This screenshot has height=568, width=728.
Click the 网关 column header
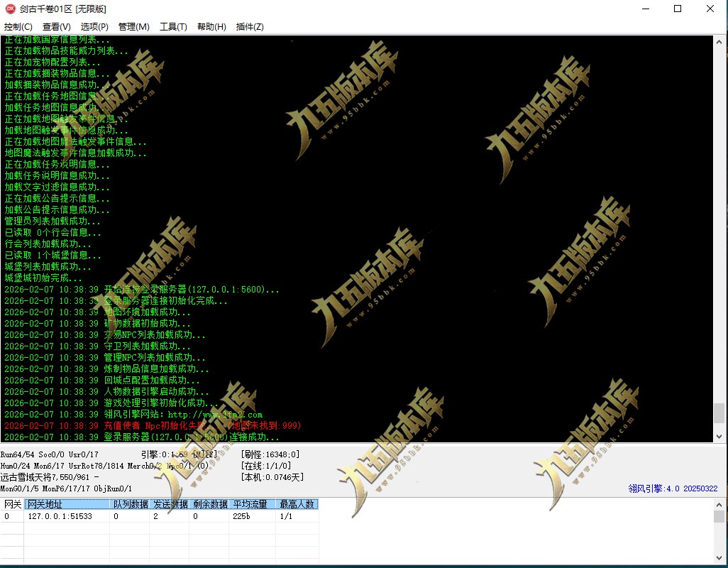(13, 504)
